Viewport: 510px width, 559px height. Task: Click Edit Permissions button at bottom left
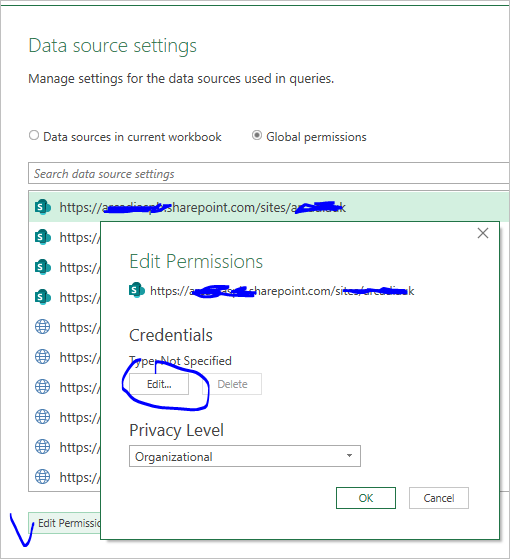(x=65, y=523)
